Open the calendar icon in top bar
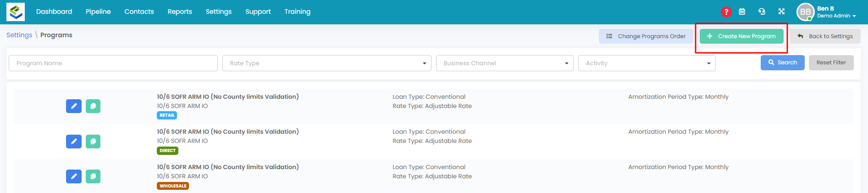 pyautogui.click(x=742, y=12)
